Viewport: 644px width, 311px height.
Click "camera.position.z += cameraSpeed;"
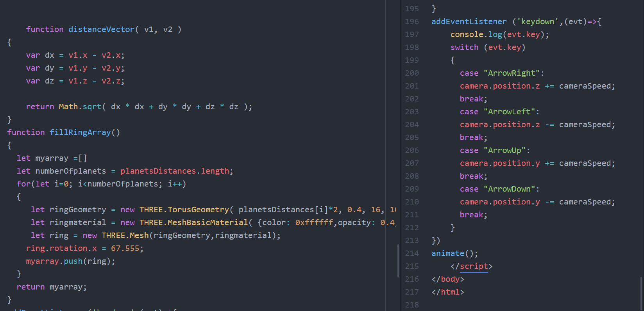pyautogui.click(x=537, y=86)
